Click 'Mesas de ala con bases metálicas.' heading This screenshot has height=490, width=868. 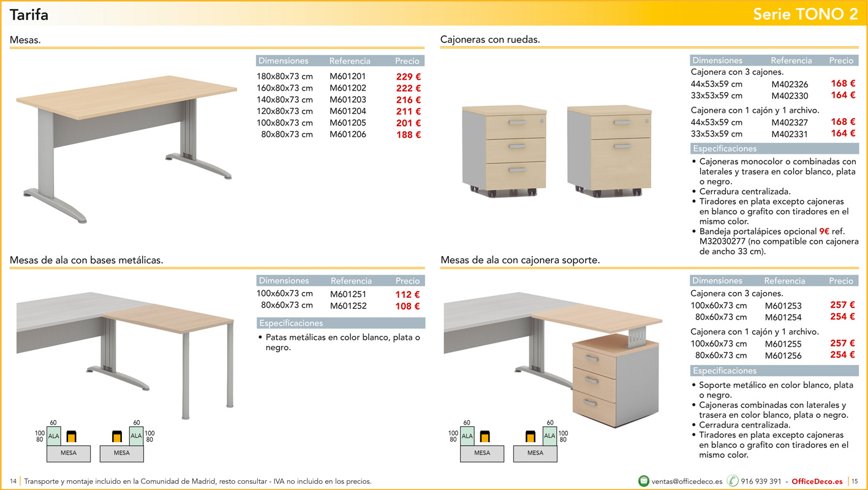click(86, 260)
